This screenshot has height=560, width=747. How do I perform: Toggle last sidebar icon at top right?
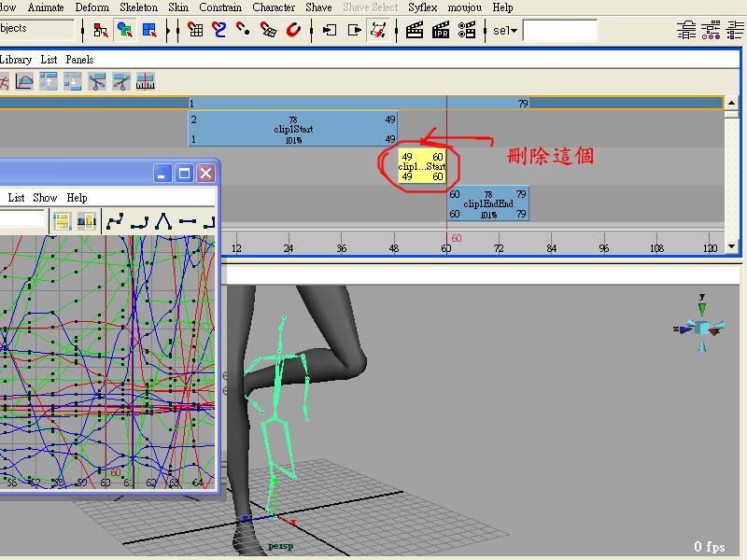click(735, 31)
